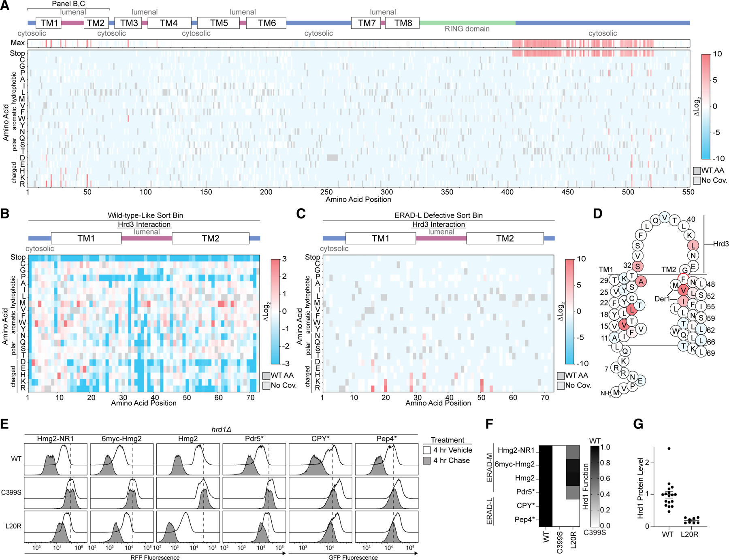This screenshot has width=729, height=560.
Task: Click panel A's WT AA legend swatch
Action: 697,170
